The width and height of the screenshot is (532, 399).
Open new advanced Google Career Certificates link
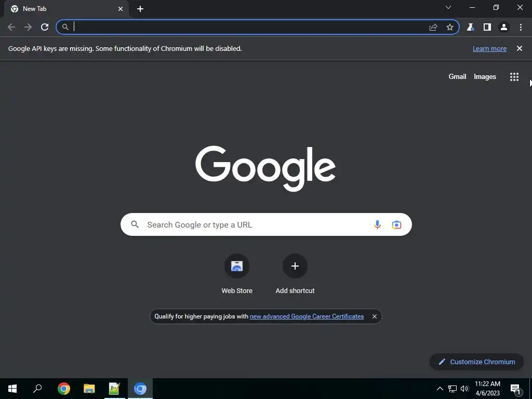coord(307,316)
